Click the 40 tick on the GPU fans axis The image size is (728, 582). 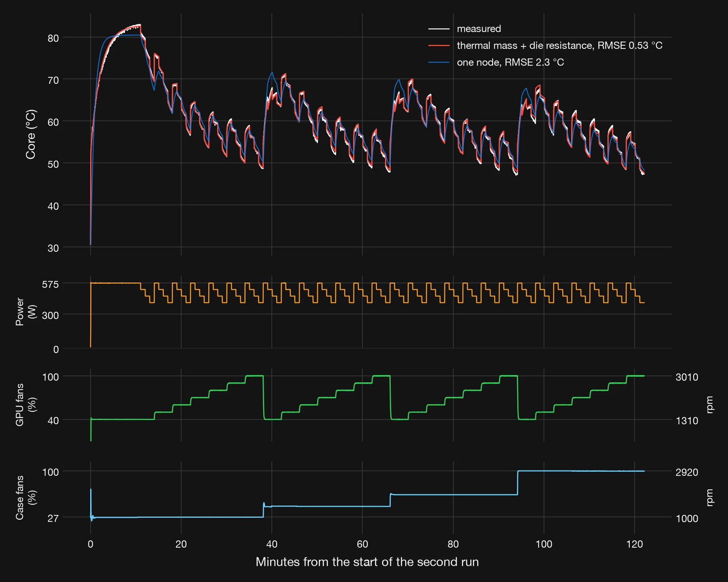[x=53, y=421]
